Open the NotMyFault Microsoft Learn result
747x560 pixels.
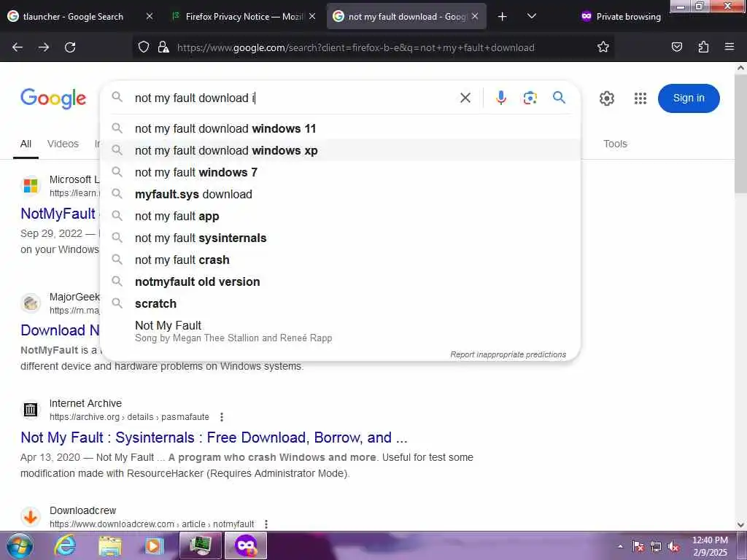pyautogui.click(x=58, y=214)
